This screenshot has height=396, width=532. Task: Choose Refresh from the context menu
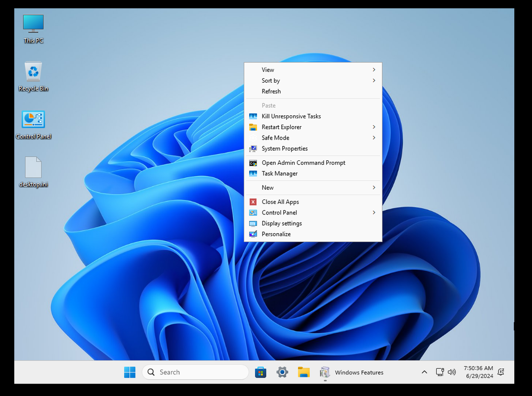click(x=313, y=92)
